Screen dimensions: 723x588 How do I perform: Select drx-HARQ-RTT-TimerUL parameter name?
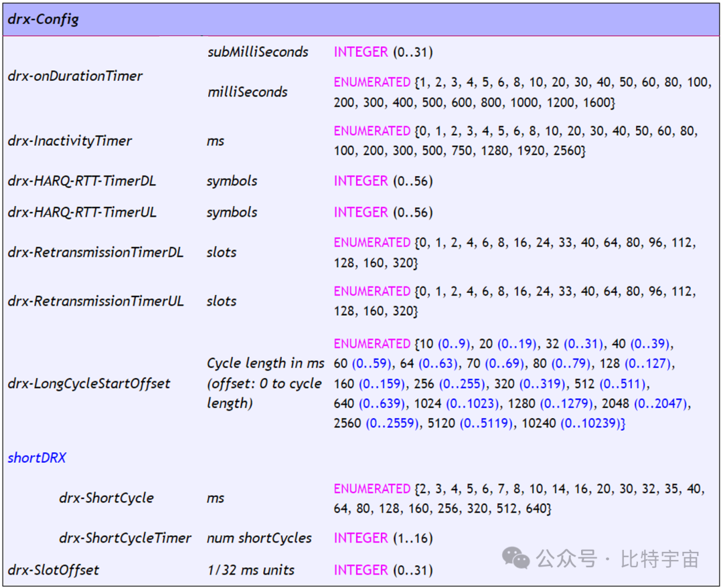pos(82,213)
